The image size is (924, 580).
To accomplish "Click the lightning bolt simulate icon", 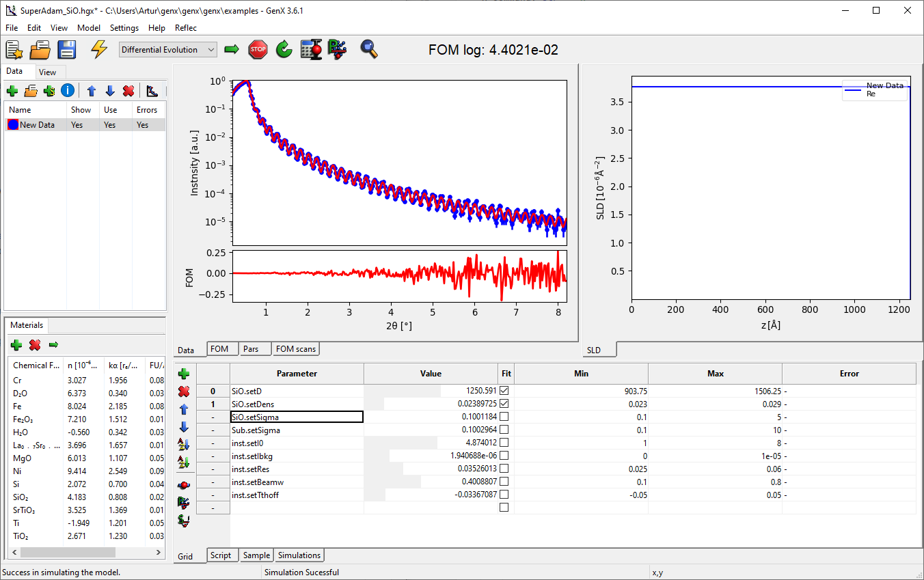I will point(100,49).
